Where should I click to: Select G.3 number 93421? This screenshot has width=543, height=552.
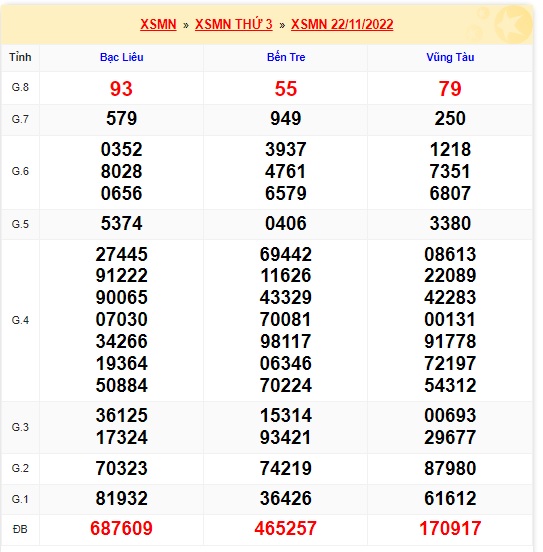click(x=286, y=438)
